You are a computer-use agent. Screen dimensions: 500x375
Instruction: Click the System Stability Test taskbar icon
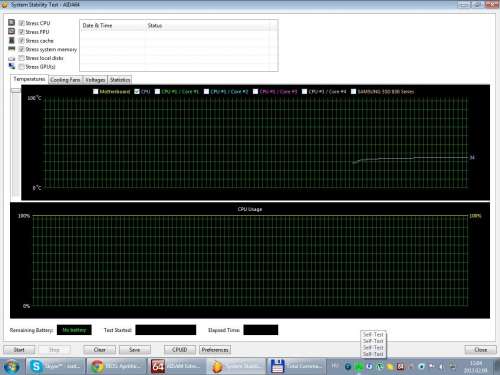(x=237, y=366)
